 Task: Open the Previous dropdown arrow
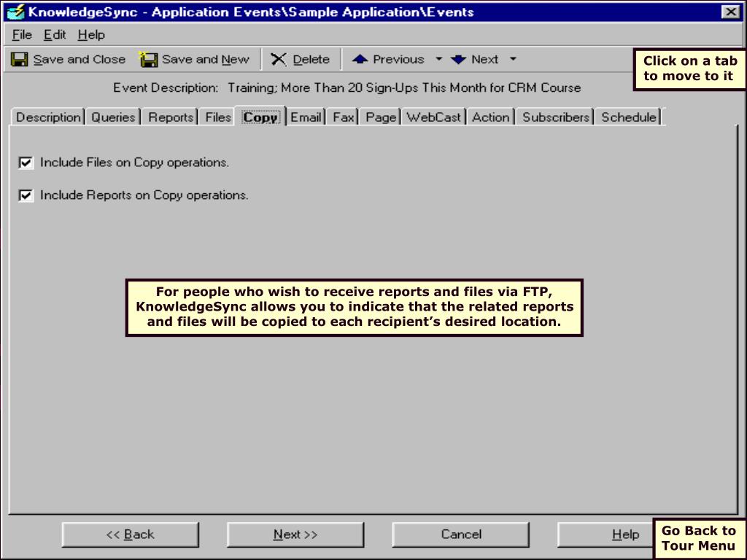(438, 59)
